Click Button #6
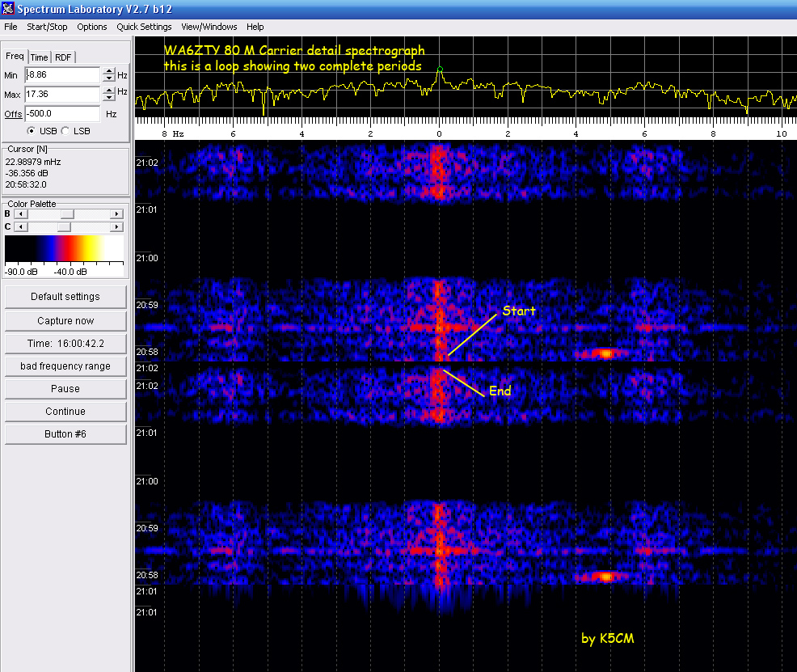797x672 pixels. [x=65, y=434]
